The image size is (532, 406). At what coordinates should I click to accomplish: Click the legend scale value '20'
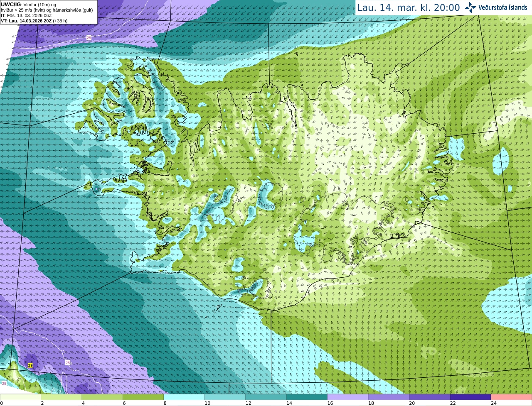pos(412,403)
